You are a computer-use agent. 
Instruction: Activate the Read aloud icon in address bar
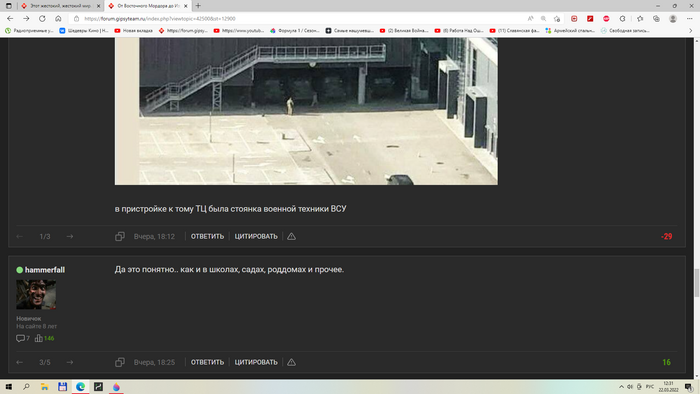pyautogui.click(x=530, y=19)
